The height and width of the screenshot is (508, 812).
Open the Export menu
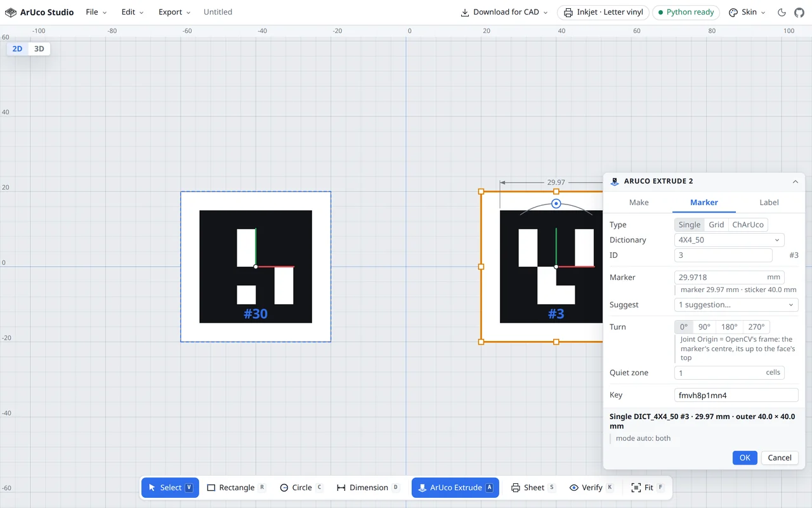click(174, 12)
